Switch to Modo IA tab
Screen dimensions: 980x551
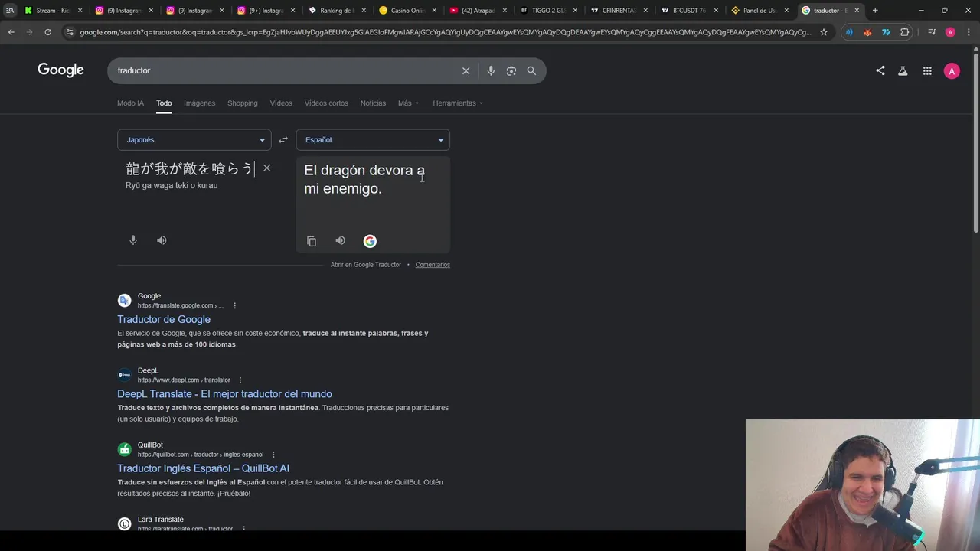point(130,103)
